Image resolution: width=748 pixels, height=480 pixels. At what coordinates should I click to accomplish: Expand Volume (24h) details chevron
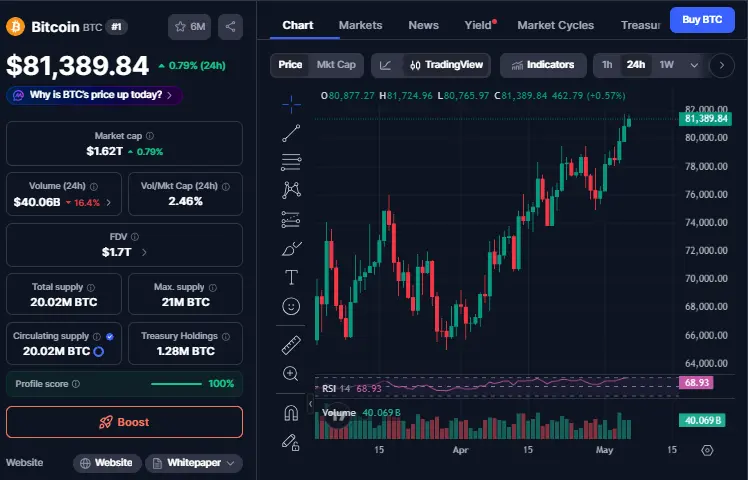click(109, 202)
